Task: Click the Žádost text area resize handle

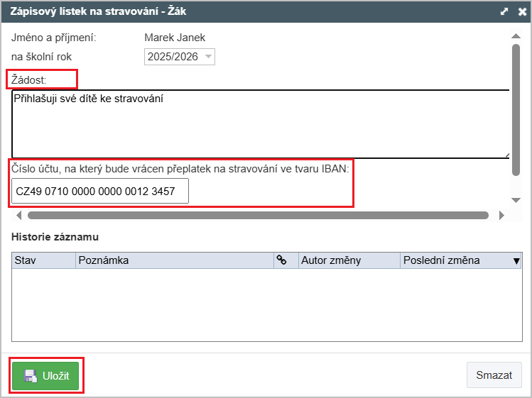Action: coord(506,155)
